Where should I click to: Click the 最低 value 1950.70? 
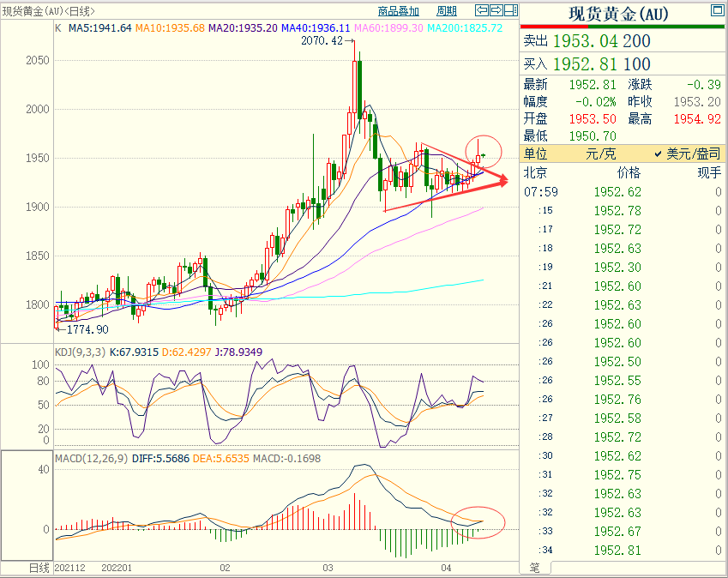[593, 136]
